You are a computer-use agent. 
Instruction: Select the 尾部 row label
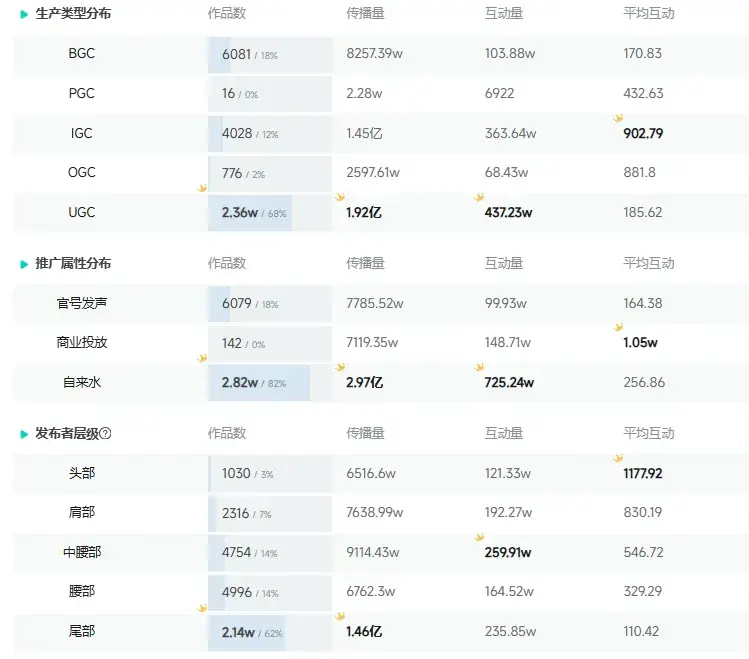pyautogui.click(x=82, y=632)
